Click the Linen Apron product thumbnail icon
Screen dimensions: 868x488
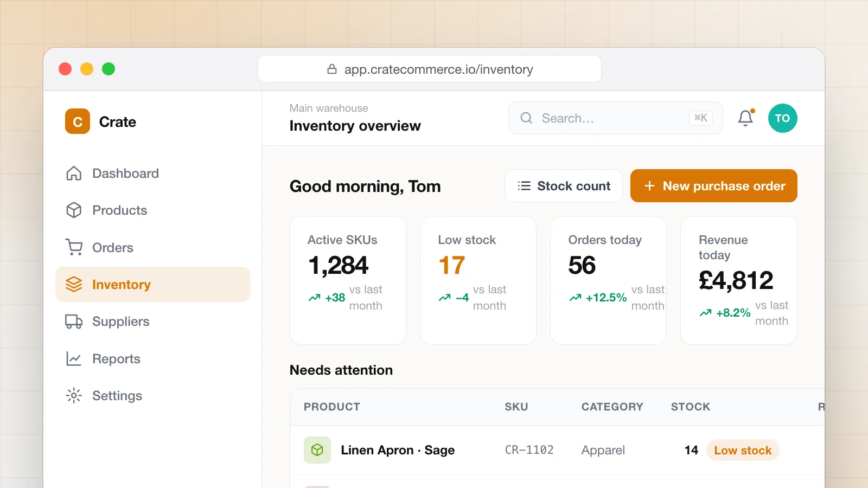pyautogui.click(x=317, y=450)
